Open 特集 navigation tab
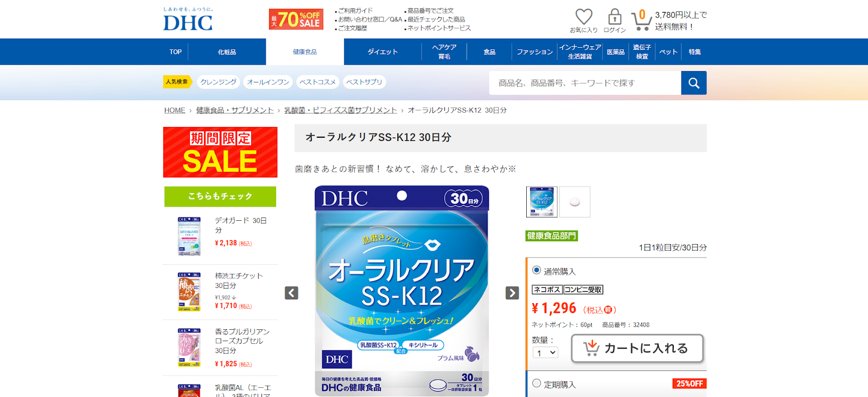Screen dimensions: 868x397 pos(694,52)
